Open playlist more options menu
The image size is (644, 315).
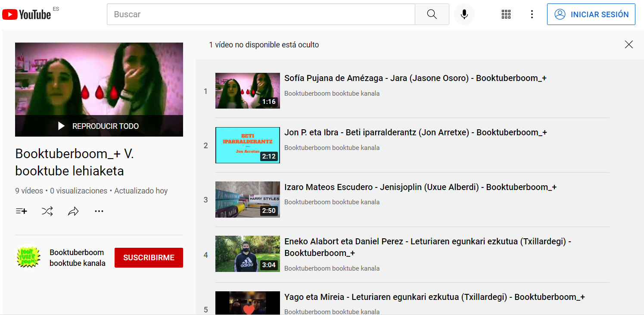point(99,211)
